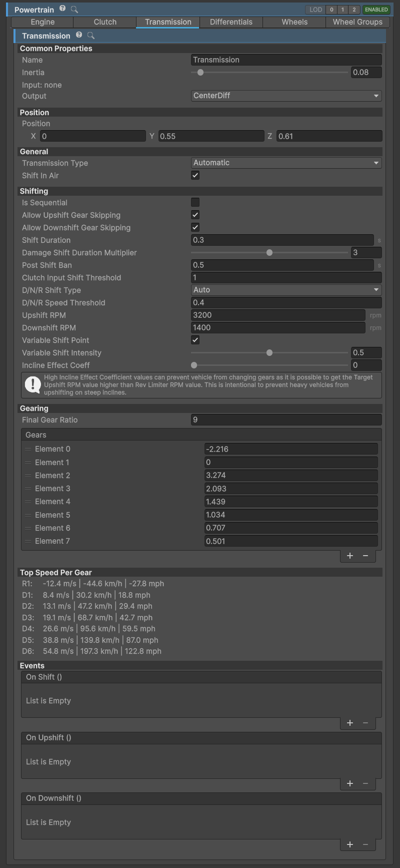
Task: Remove listener from On Downshift event
Action: [x=365, y=844]
